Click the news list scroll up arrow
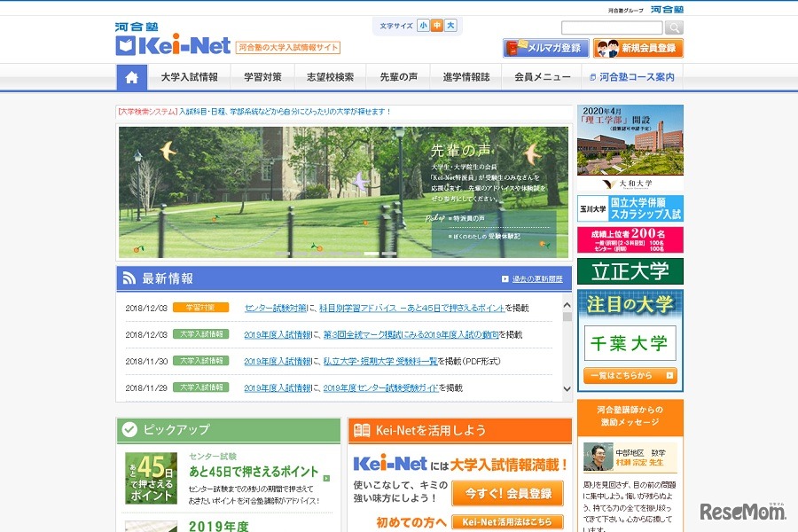Viewport: 798px width, 532px height. tap(567, 305)
